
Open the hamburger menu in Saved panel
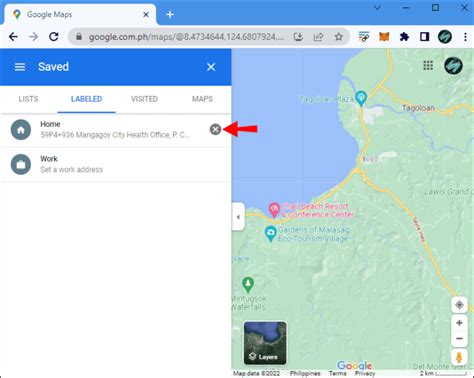click(x=20, y=67)
